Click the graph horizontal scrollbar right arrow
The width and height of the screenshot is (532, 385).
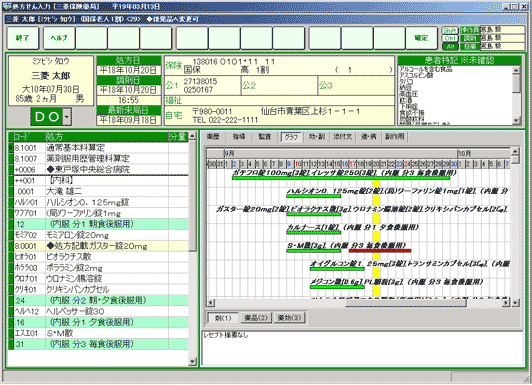[x=506, y=302]
